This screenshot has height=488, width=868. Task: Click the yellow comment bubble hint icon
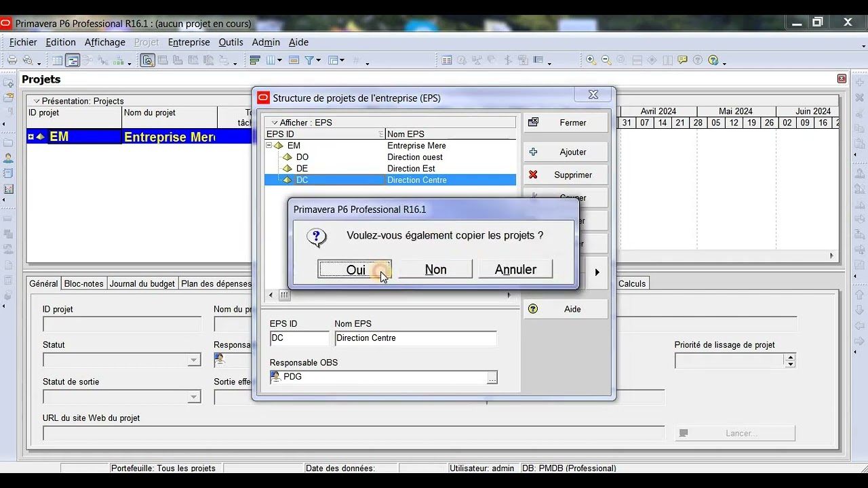click(683, 60)
